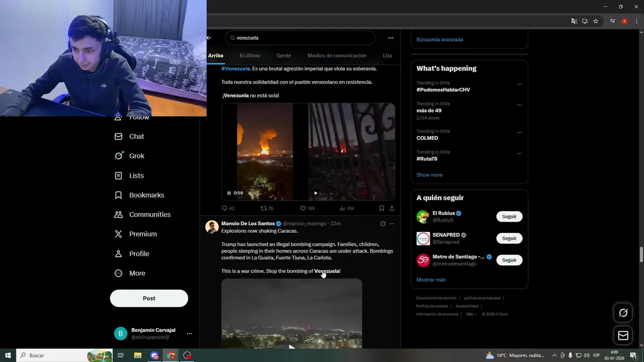Reply to the post with 42 comments
This screenshot has height=362, width=644.
coord(228,208)
